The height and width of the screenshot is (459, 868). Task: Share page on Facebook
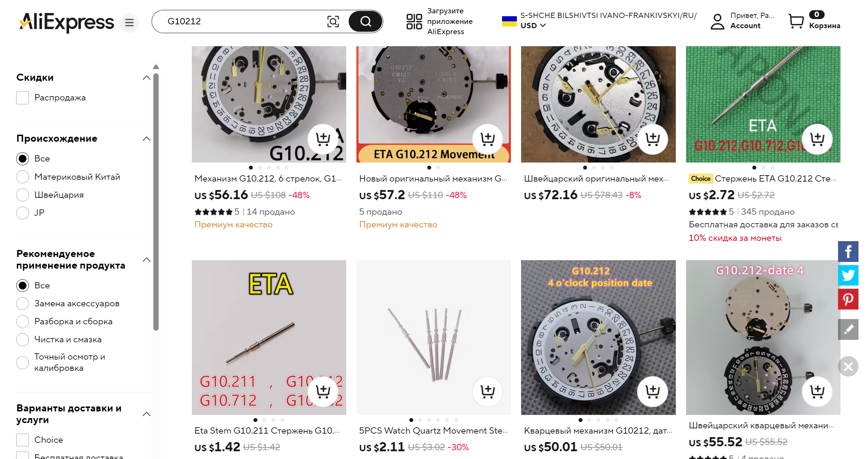tap(848, 251)
